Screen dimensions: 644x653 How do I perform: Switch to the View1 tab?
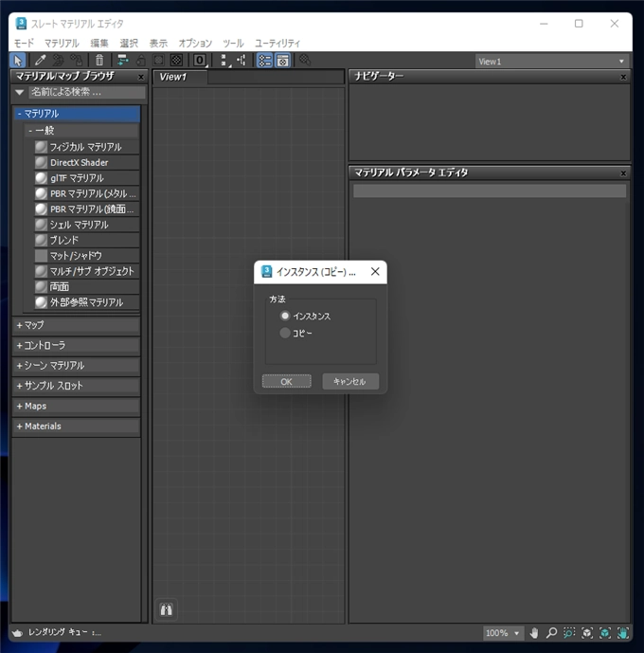[x=180, y=77]
